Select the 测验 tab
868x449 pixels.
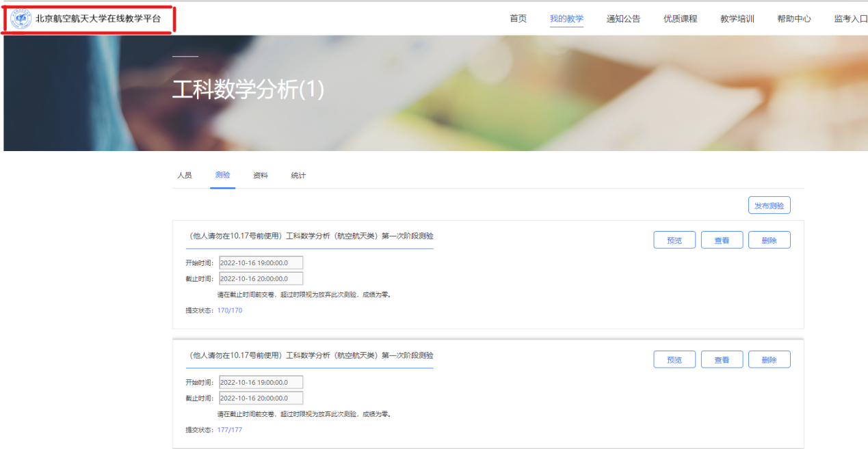pos(222,176)
